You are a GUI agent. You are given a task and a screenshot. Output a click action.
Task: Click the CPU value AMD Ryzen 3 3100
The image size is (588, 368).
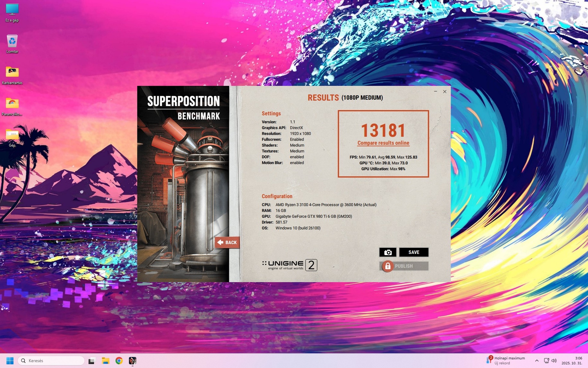click(326, 205)
